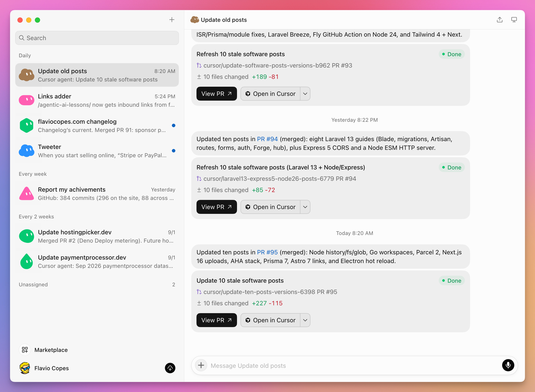Click the pink avatar of Links adder
Image resolution: width=535 pixels, height=392 pixels.
[26, 100]
